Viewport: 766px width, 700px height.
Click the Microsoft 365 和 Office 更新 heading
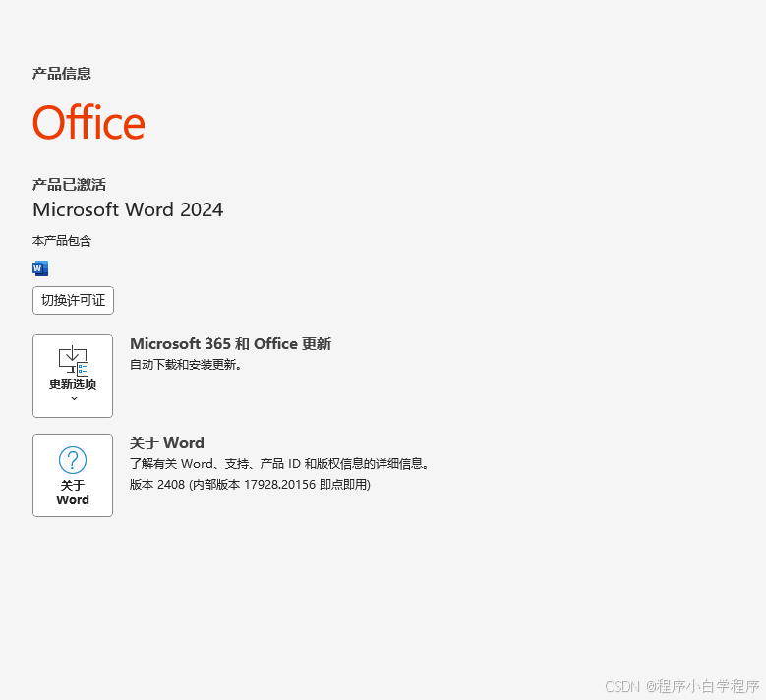[230, 344]
